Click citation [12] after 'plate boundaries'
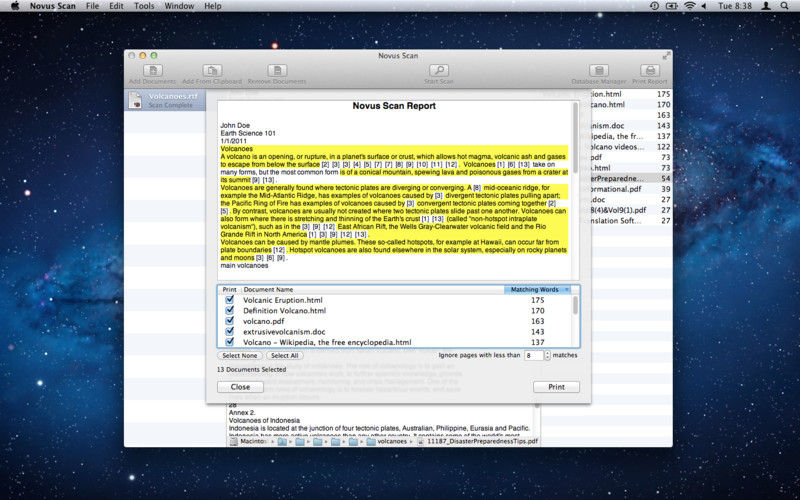Screen dimensions: 800x500 click(x=279, y=250)
